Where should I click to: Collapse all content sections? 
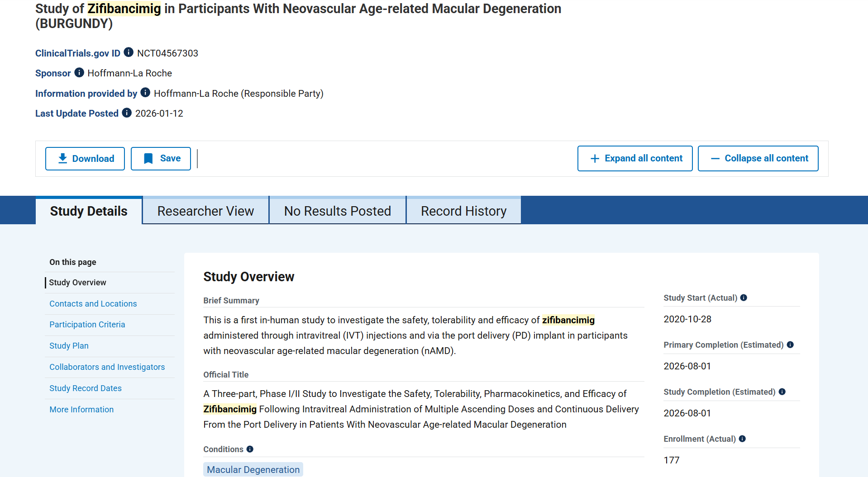758,159
